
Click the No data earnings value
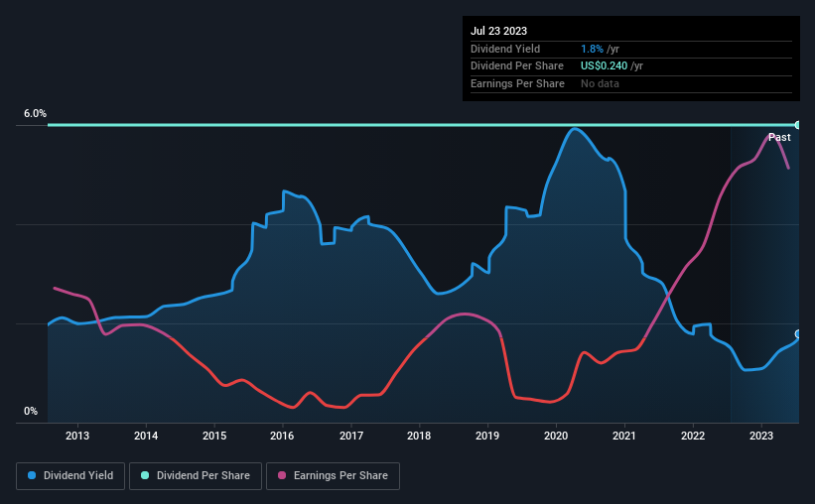600,83
